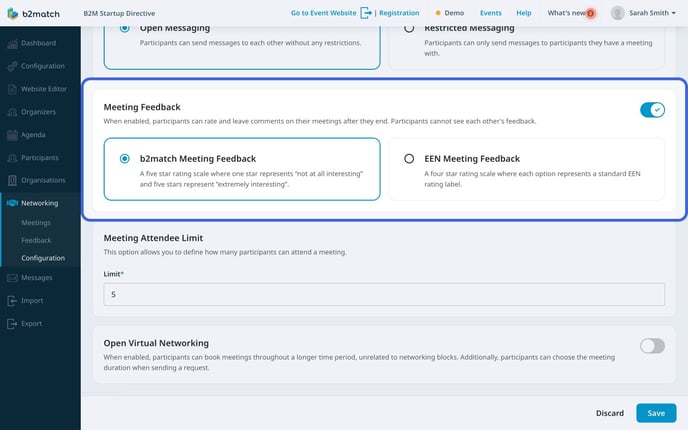This screenshot has height=430, width=688.
Task: Click the Organisations building icon
Action: [x=12, y=180]
